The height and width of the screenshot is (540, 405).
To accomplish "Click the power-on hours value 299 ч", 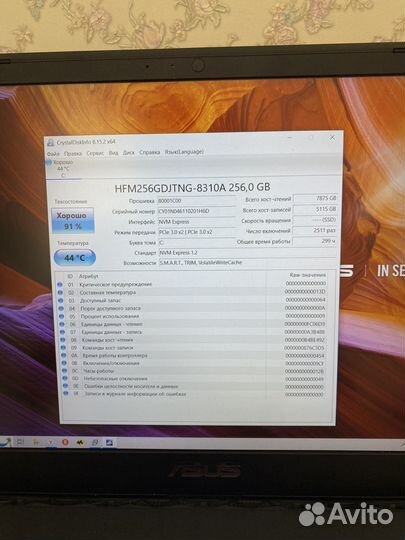I will [x=315, y=241].
